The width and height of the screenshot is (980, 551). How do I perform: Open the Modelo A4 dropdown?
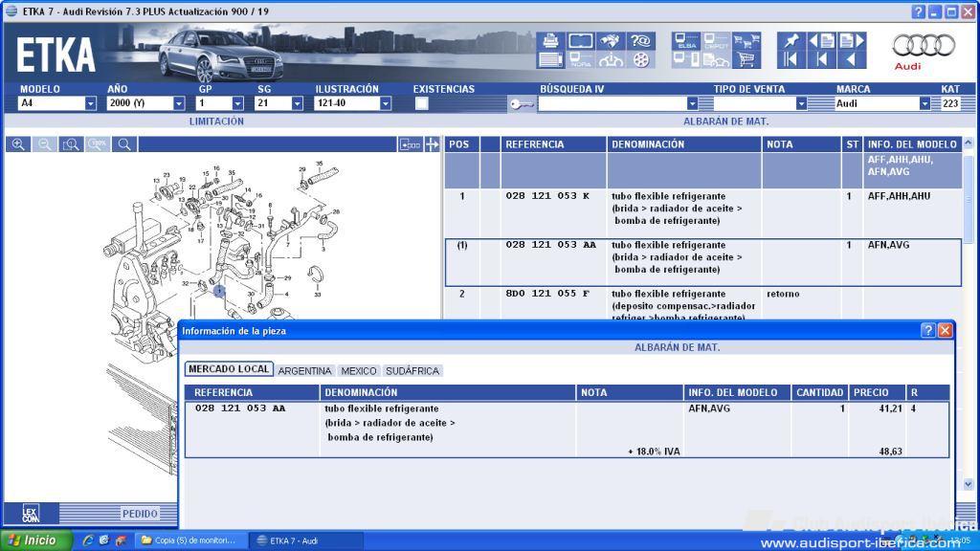coord(91,103)
